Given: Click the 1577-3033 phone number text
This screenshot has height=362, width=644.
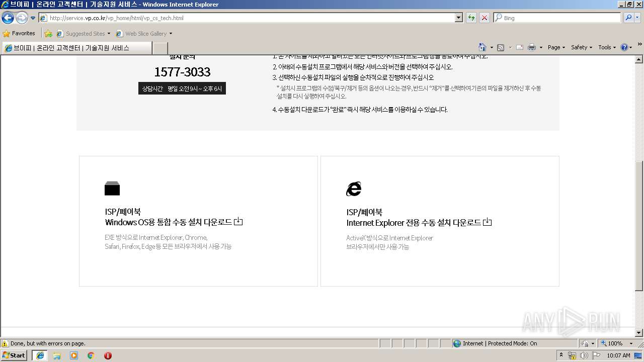Looking at the screenshot, I should pos(182,72).
